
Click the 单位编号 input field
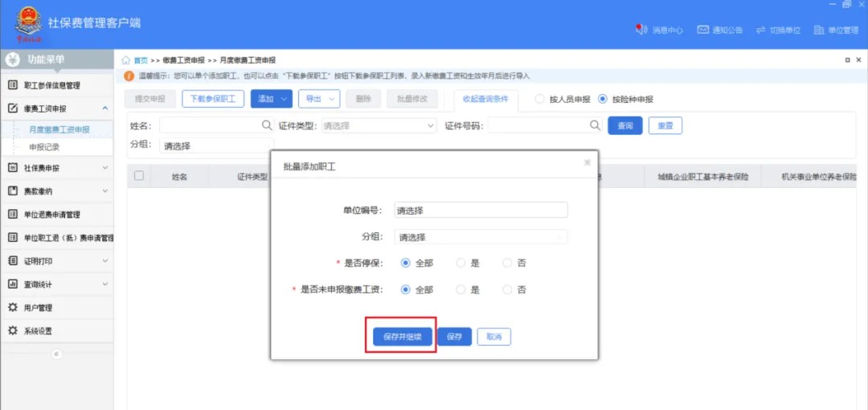pyautogui.click(x=481, y=211)
